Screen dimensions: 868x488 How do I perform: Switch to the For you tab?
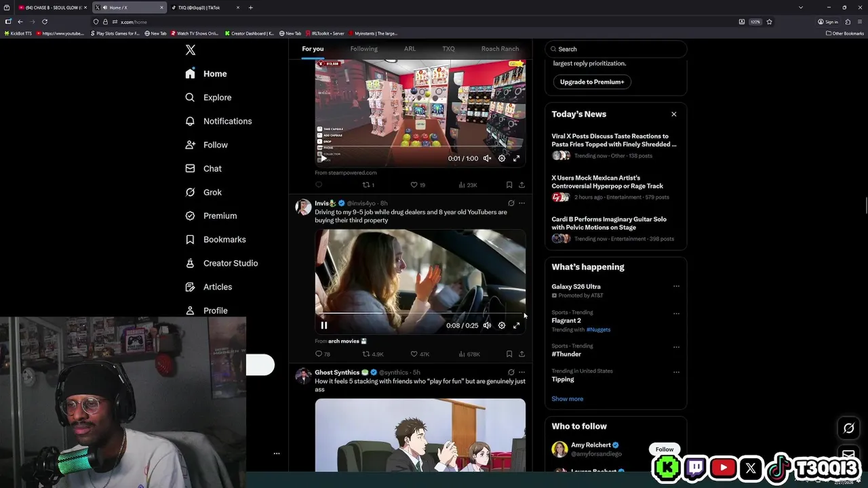(313, 49)
